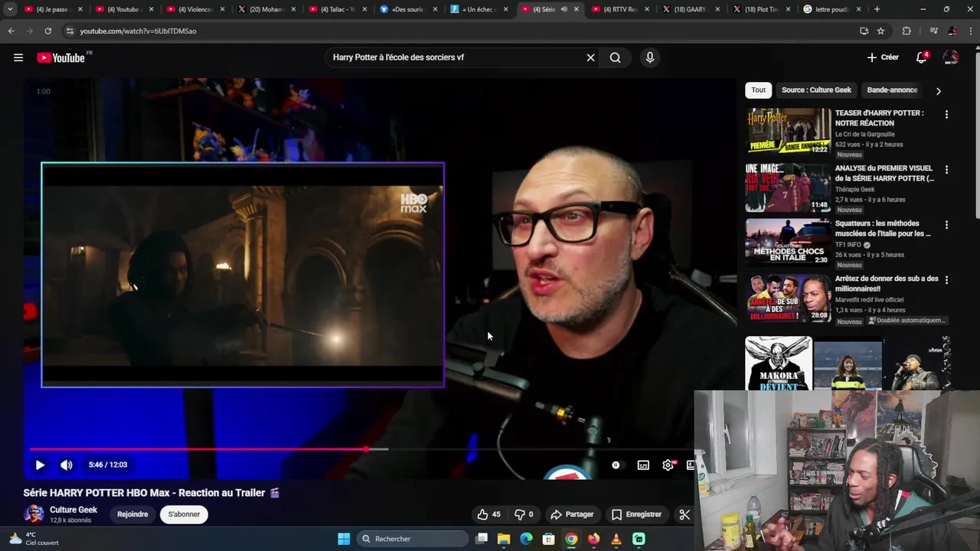Bookmark this page with star

tap(880, 31)
